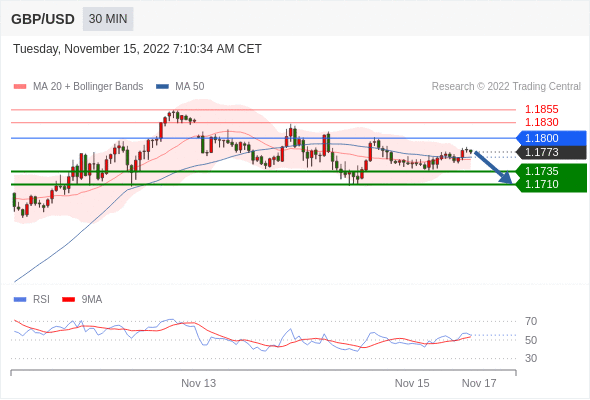Click the 1.1735 support price label

click(x=542, y=171)
